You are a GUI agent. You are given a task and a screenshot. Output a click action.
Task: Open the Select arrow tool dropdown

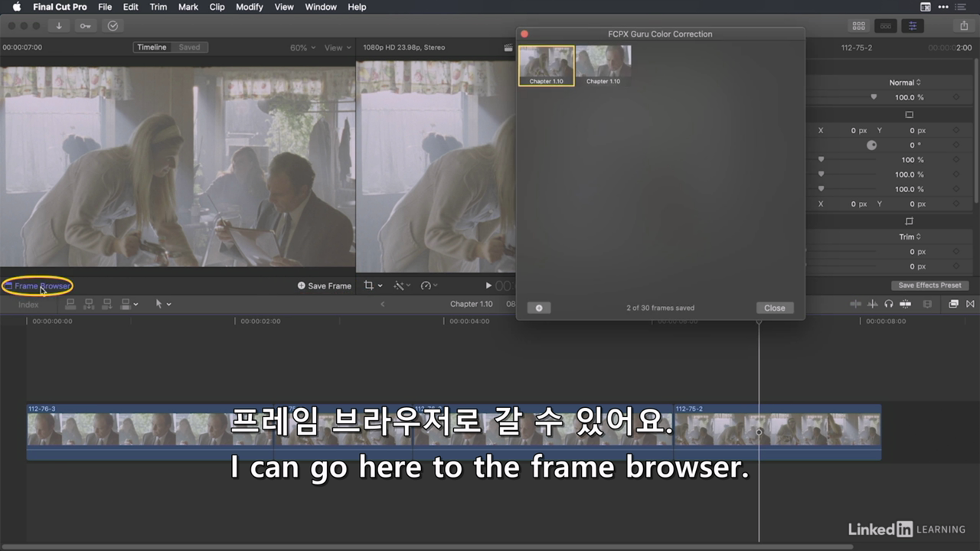163,304
